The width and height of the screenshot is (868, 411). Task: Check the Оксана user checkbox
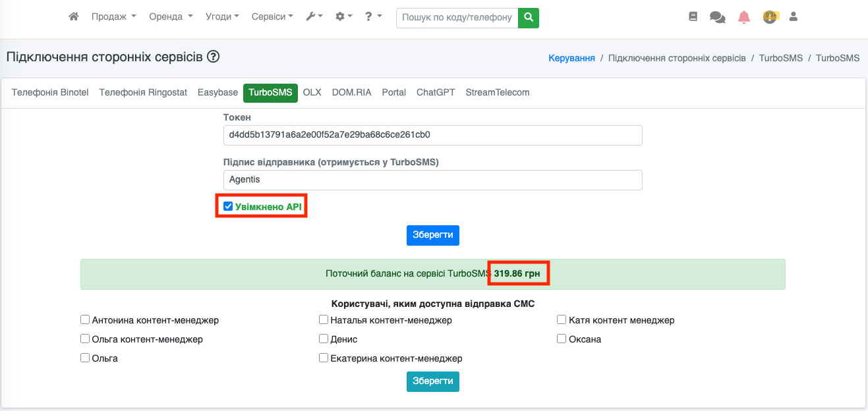pos(562,339)
